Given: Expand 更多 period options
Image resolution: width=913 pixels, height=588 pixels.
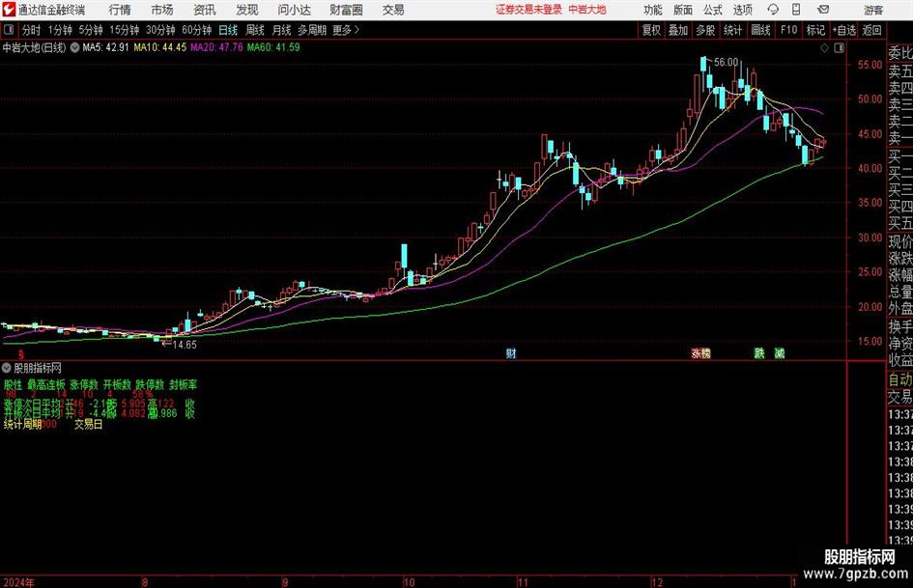Looking at the screenshot, I should [x=346, y=30].
